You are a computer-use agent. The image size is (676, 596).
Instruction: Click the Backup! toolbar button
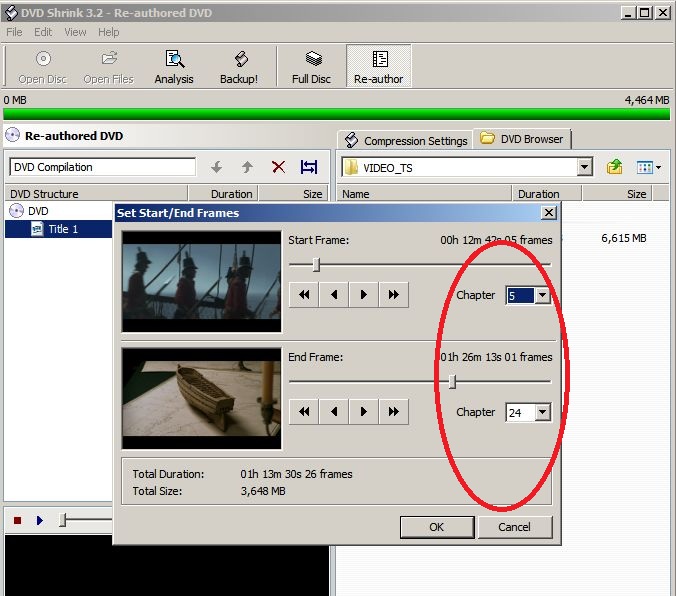click(239, 67)
